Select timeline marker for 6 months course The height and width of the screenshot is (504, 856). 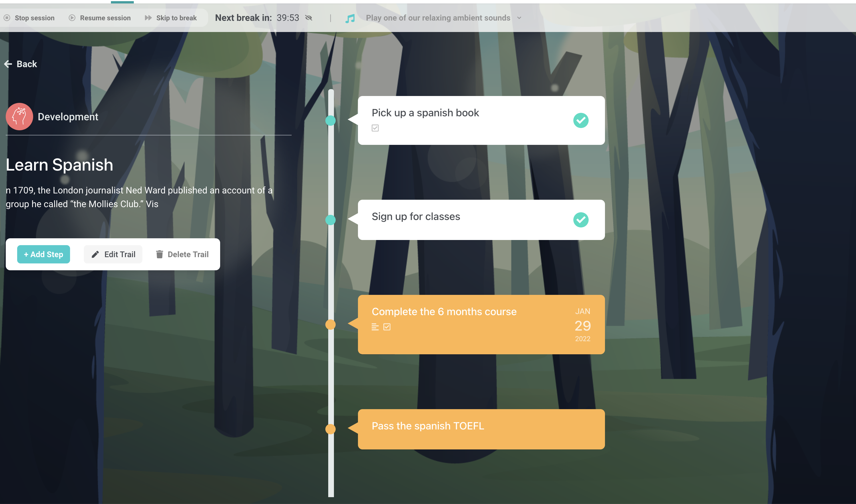pyautogui.click(x=331, y=325)
